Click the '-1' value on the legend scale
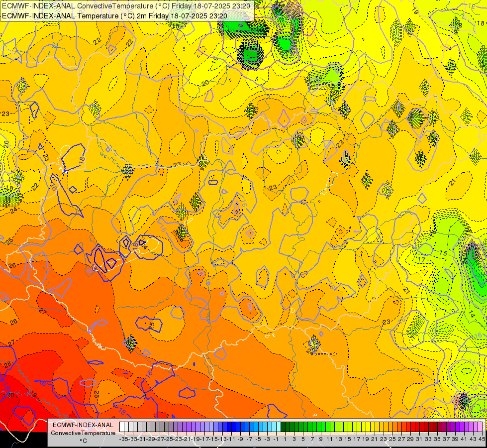This screenshot has height=448, width=487. point(276,439)
